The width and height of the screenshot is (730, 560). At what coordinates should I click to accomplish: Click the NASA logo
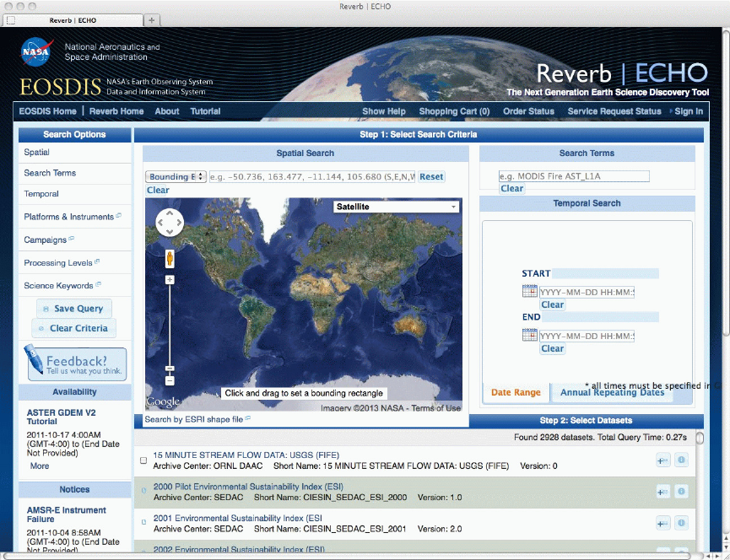point(37,52)
